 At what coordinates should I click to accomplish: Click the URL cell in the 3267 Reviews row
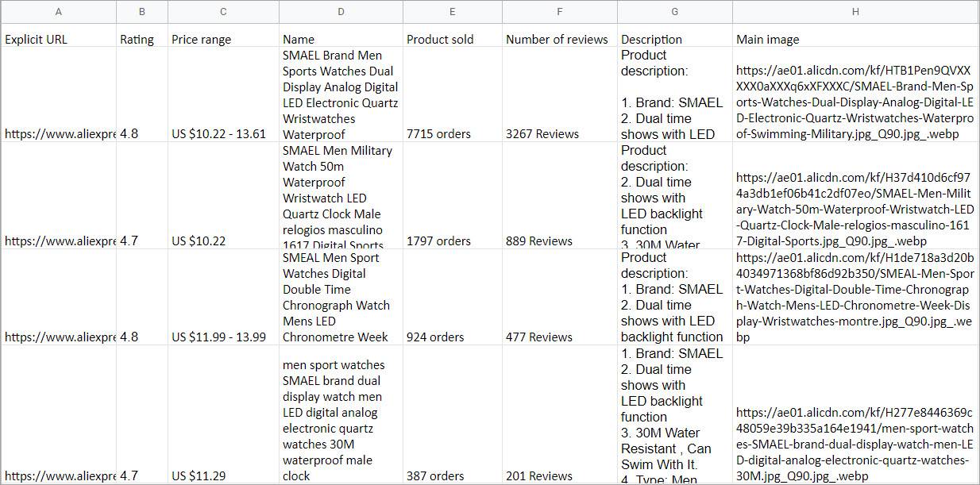coord(59,94)
